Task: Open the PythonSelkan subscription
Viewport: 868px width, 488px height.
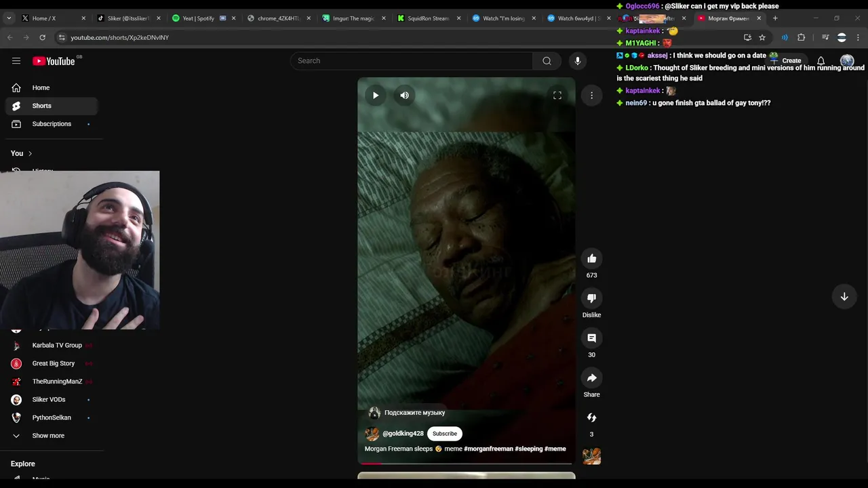Action: [52, 418]
